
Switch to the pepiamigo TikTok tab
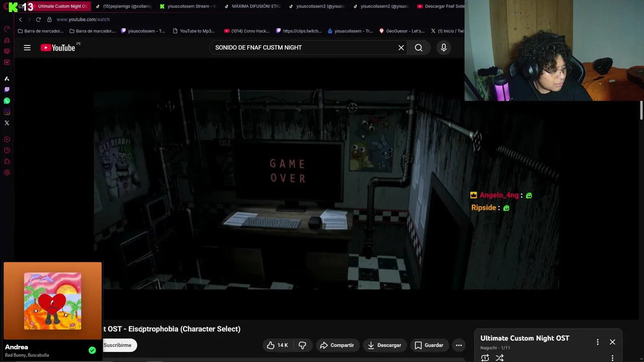tap(124, 6)
